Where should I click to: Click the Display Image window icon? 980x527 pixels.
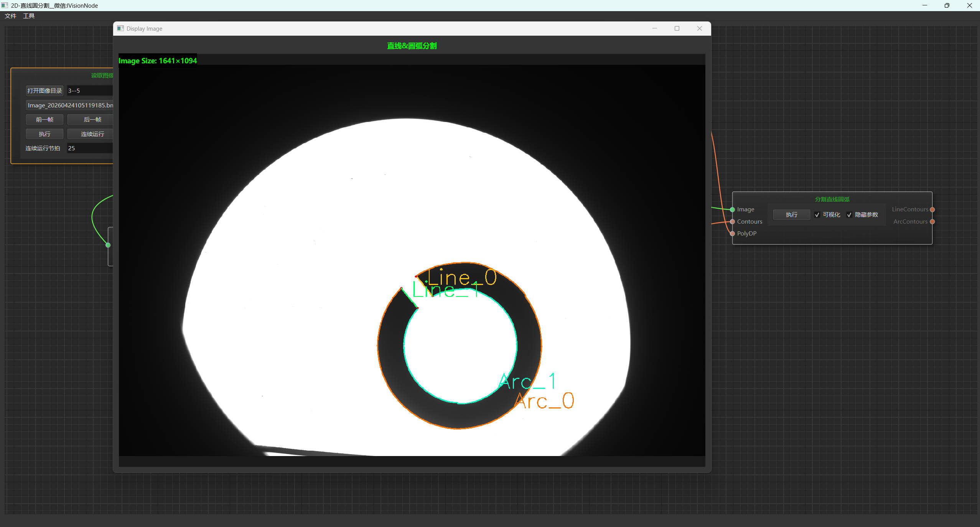click(x=120, y=28)
